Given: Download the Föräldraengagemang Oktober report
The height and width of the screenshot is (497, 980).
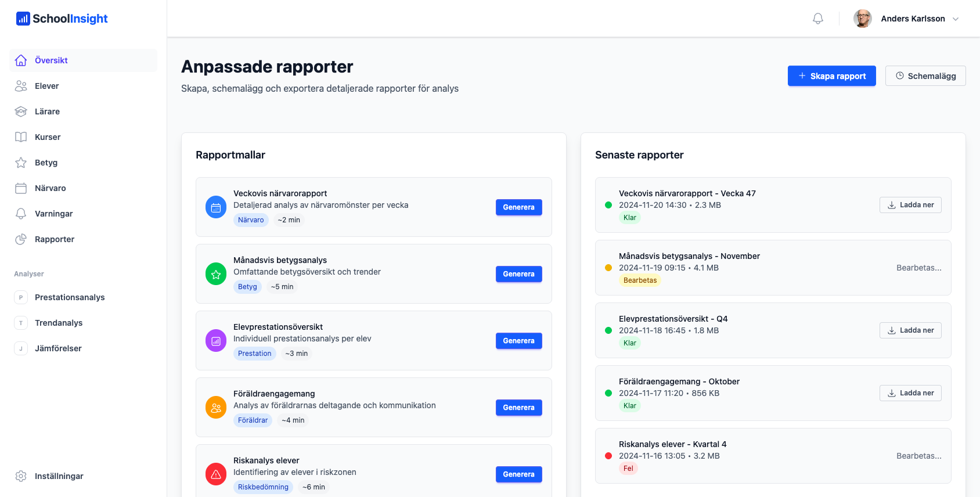Looking at the screenshot, I should coord(910,393).
